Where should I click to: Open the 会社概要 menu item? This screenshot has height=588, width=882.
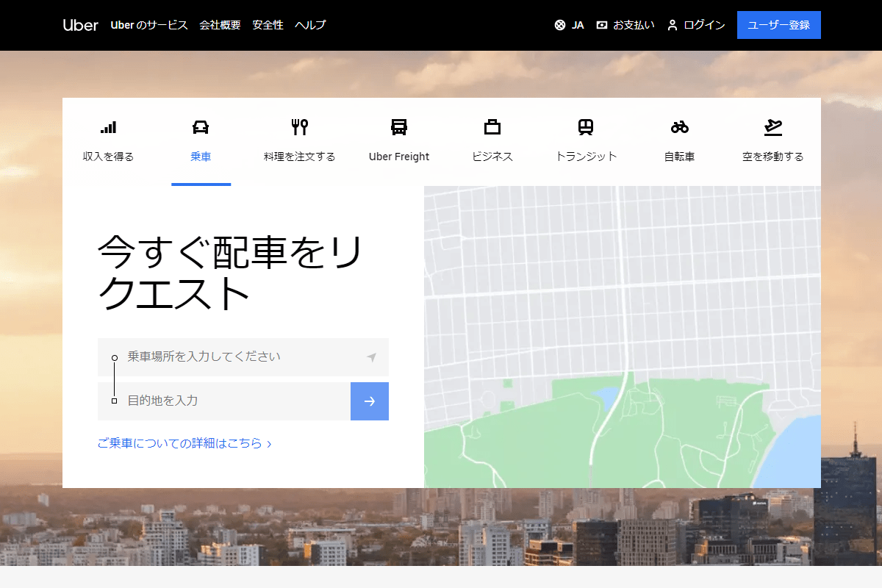(x=220, y=25)
